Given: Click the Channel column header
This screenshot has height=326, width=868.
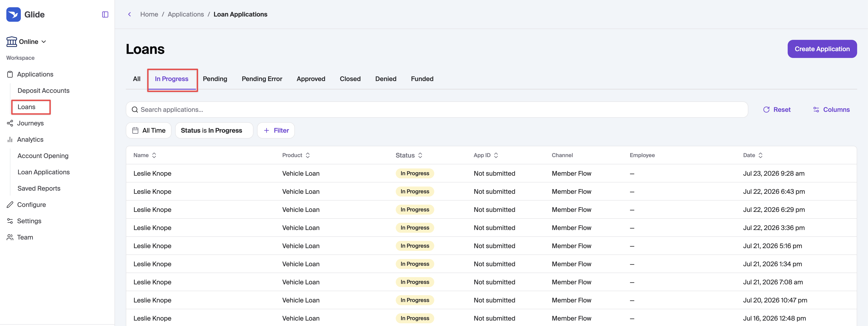Looking at the screenshot, I should click(562, 155).
